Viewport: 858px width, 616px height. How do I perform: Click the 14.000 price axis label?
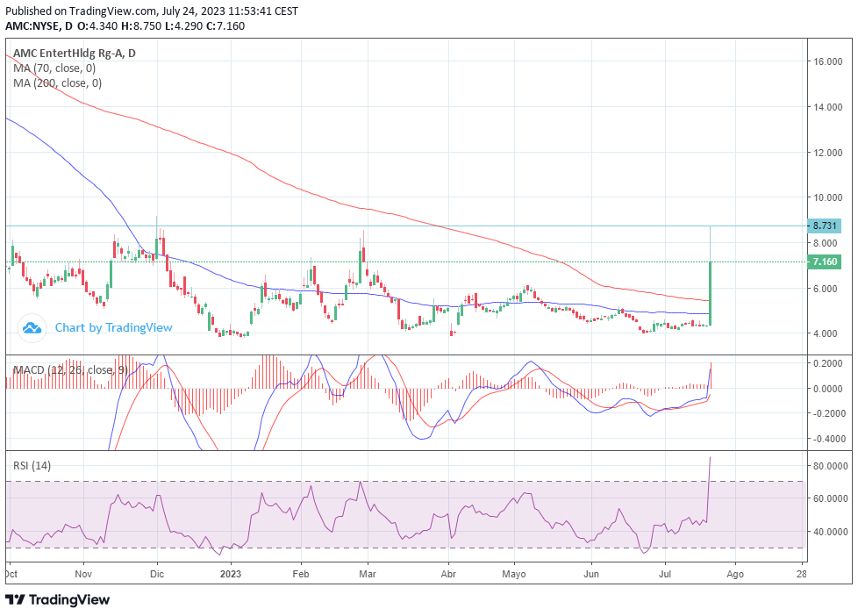[x=827, y=107]
